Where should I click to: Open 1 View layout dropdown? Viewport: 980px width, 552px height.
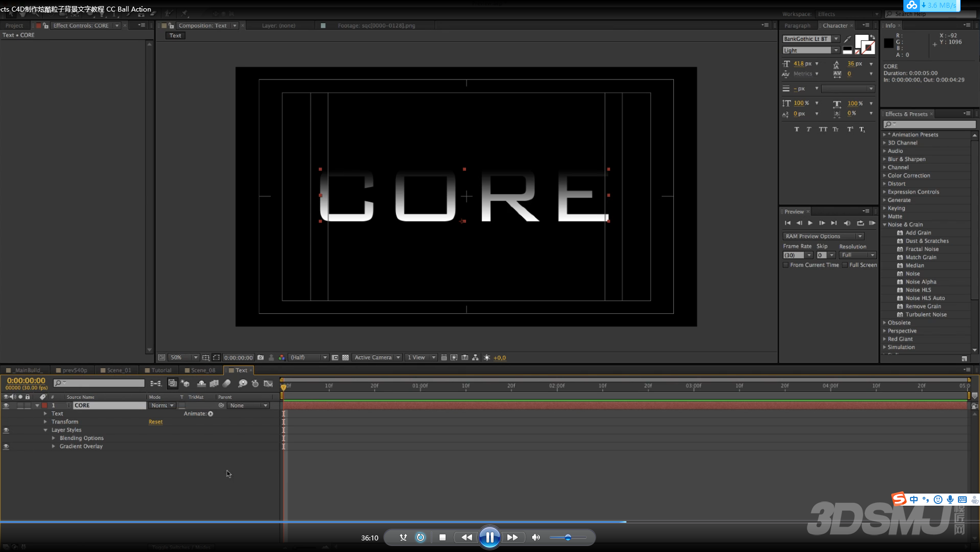(421, 357)
